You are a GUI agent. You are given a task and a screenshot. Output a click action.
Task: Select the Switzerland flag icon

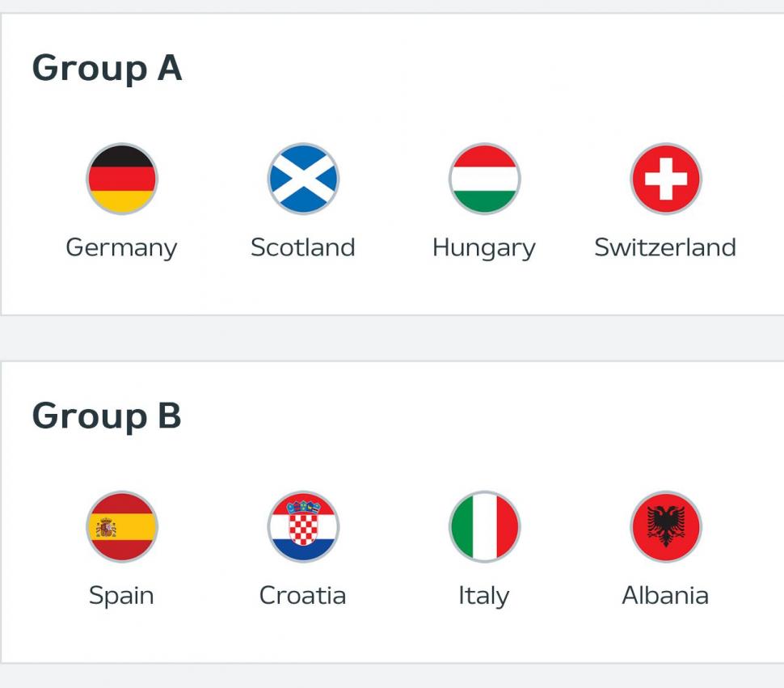[x=666, y=179]
